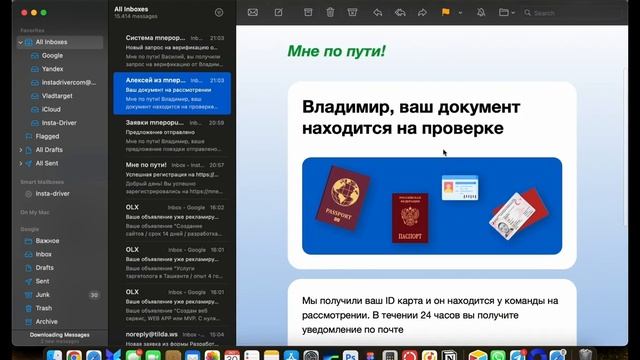This screenshot has width=640, height=360.
Task: Click the passport documents banner image
Action: 432,206
